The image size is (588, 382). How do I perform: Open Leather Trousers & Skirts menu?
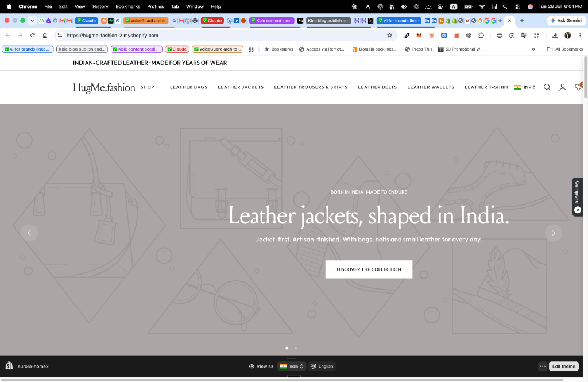[x=311, y=87]
